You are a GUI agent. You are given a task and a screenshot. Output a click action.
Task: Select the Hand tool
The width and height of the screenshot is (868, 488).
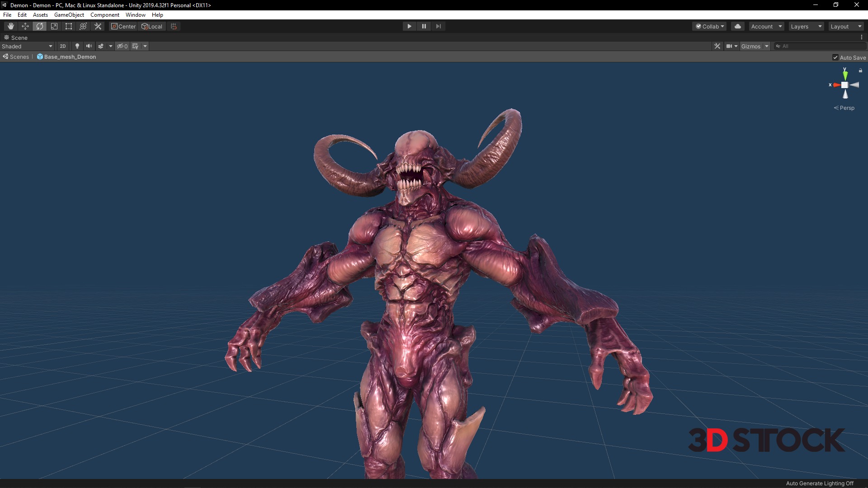11,26
